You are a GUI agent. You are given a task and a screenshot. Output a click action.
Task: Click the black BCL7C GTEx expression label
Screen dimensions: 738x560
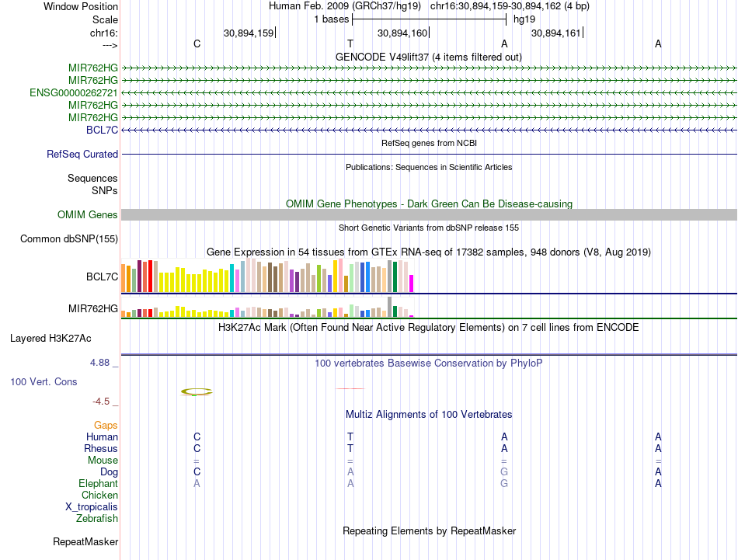102,277
